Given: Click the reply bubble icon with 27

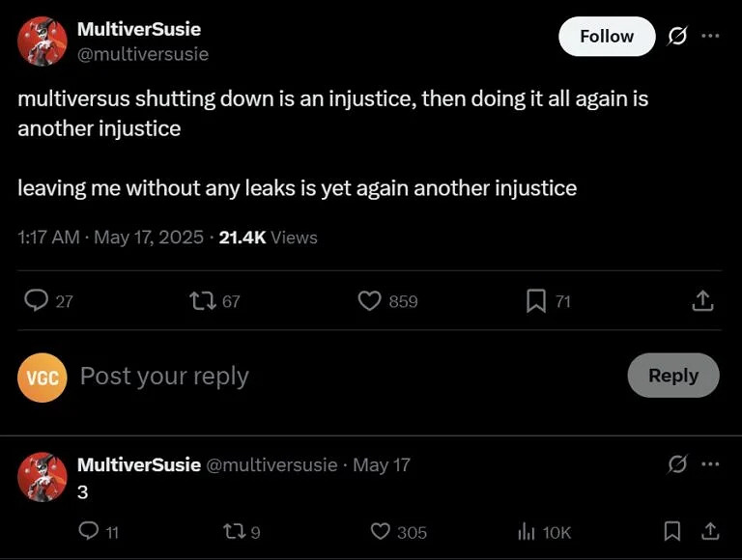Looking at the screenshot, I should point(37,301).
